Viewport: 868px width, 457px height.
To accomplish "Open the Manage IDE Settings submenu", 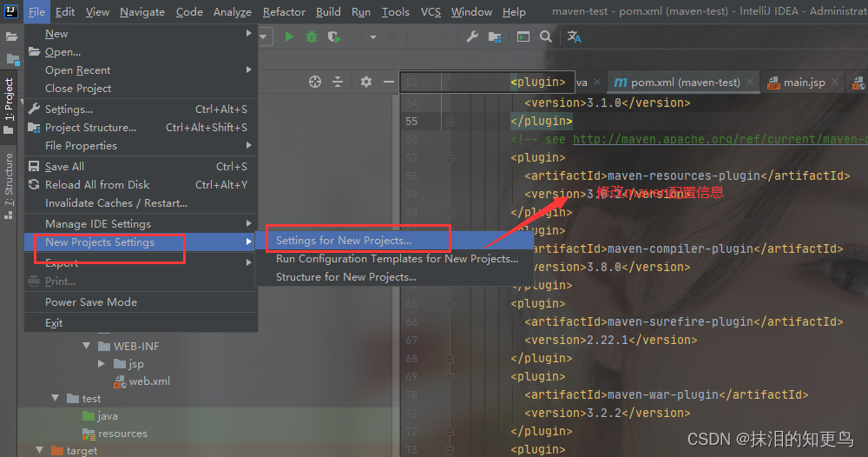I will 141,224.
